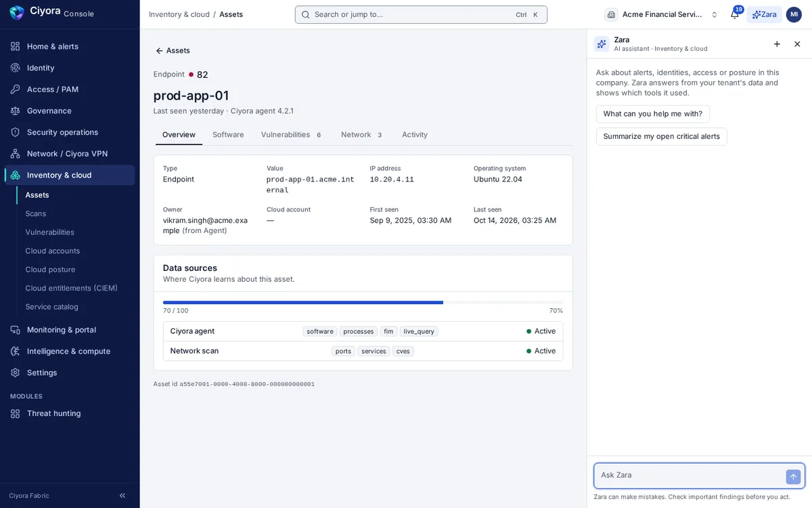
Task: Open notifications bell with 19 badge
Action: [735, 14]
